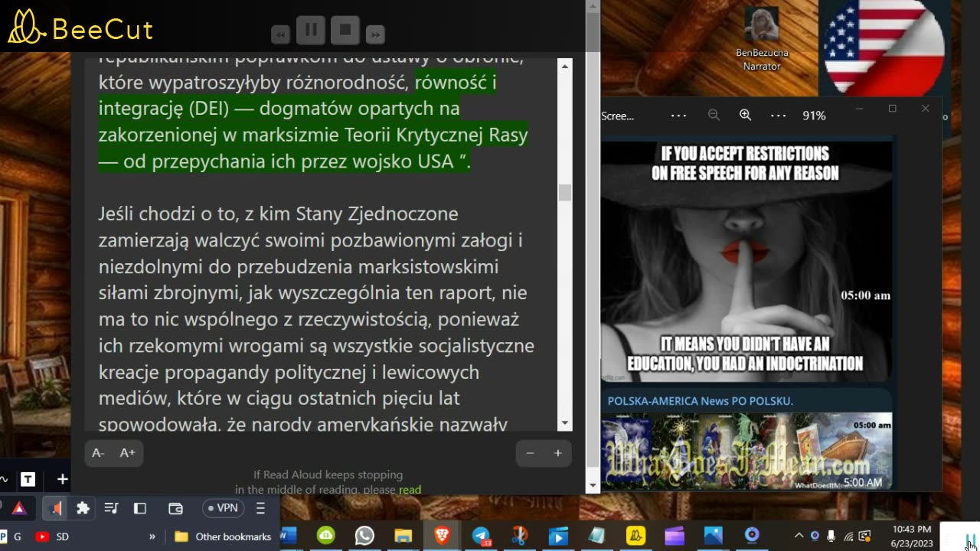Open the purple Clipchamp taskbar icon
Viewport: 980px width, 551px height.
675,536
